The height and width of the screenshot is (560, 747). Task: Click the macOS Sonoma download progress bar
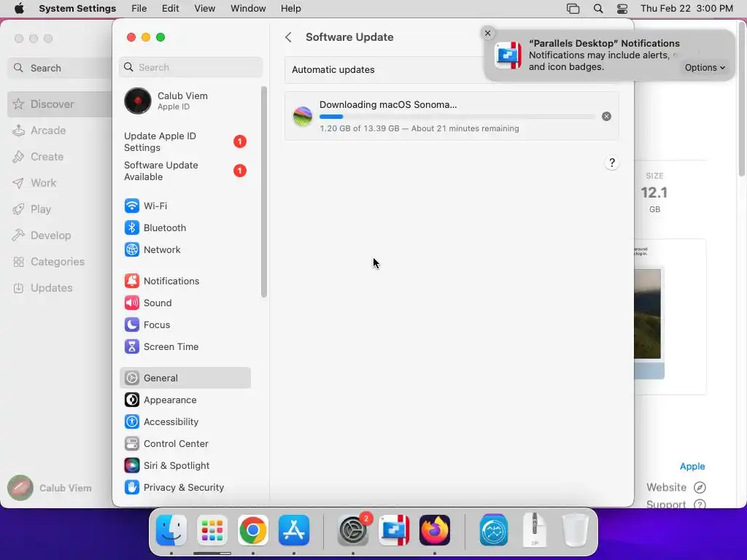[x=457, y=117]
